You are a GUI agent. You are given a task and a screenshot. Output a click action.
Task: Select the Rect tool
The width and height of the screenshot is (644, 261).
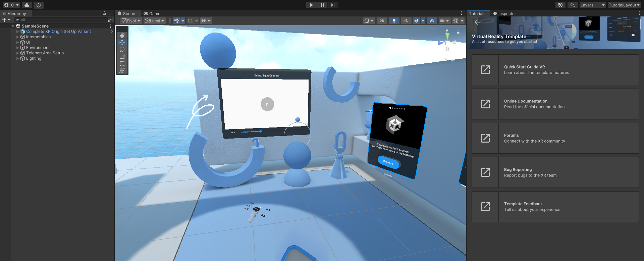click(x=122, y=63)
